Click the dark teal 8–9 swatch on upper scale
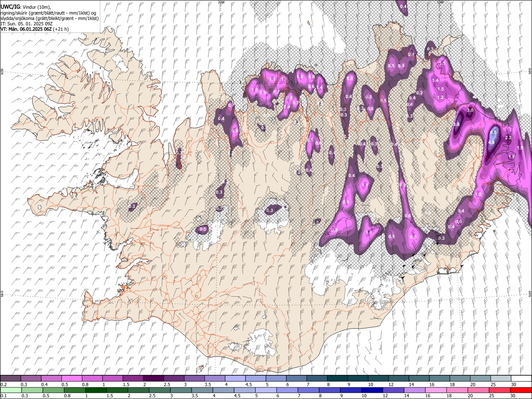 [337, 379]
